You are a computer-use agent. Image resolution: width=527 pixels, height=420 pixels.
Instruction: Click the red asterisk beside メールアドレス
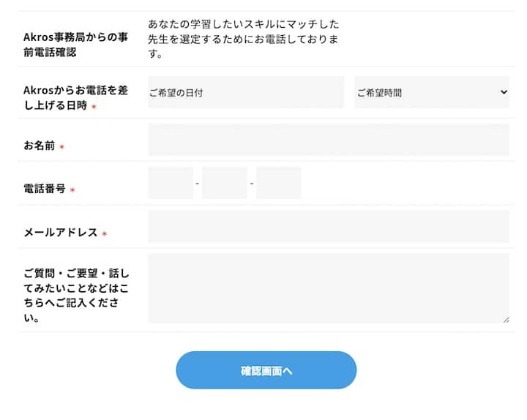[x=104, y=234]
